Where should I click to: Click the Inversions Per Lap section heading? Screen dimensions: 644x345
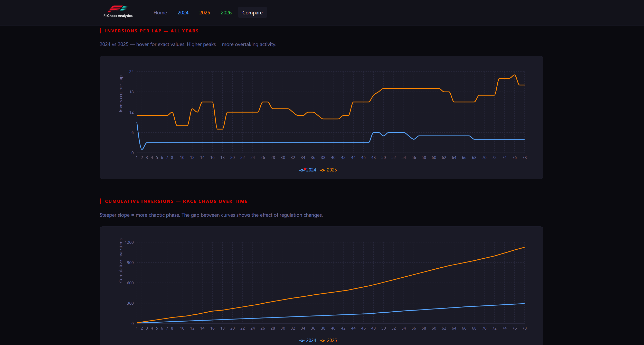(151, 31)
